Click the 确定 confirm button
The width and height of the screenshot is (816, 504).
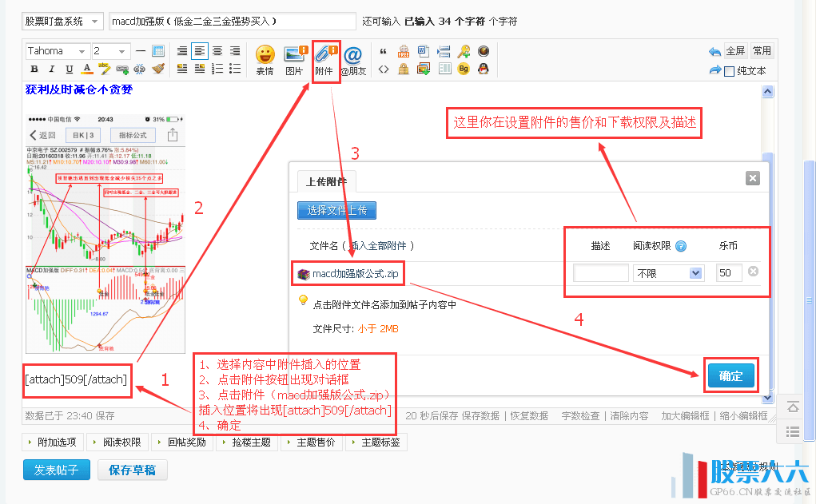(x=730, y=376)
